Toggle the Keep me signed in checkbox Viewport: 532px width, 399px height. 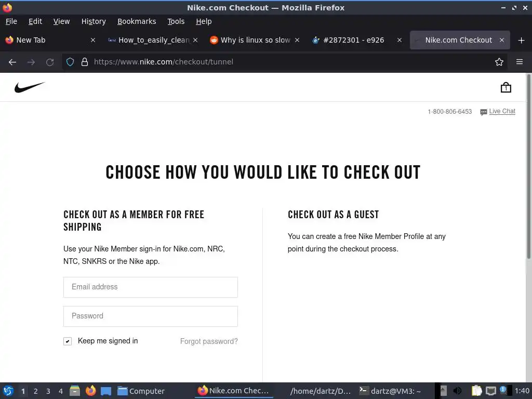coord(68,341)
